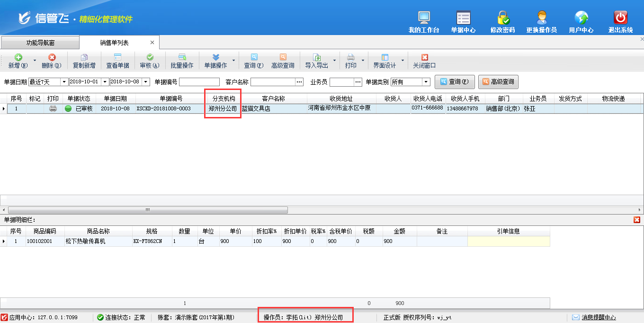
Task: Open the 单据类别 所有 dropdown
Action: (426, 82)
